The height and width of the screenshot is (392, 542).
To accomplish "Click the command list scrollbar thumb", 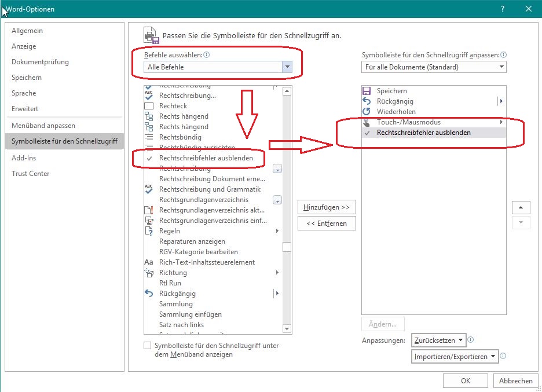I will (x=287, y=247).
